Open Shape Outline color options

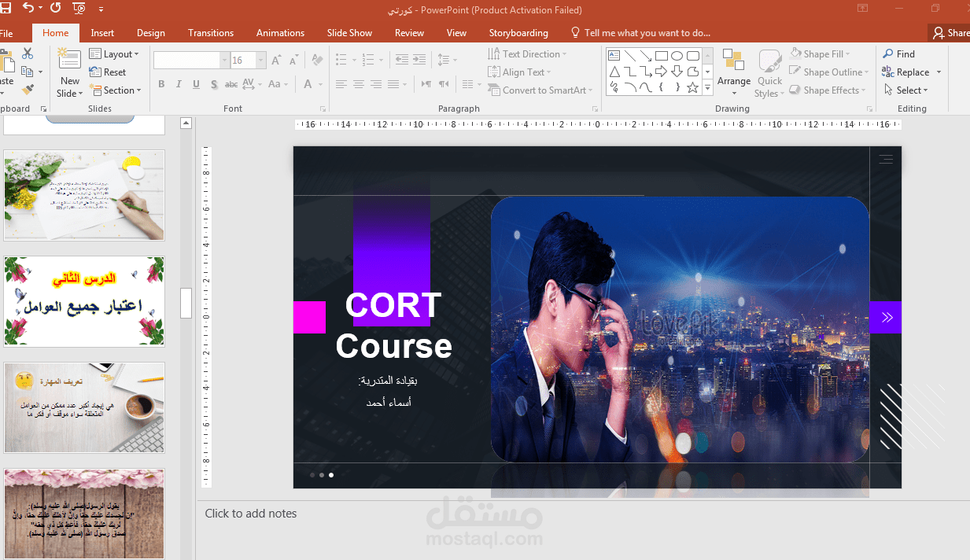click(x=829, y=72)
